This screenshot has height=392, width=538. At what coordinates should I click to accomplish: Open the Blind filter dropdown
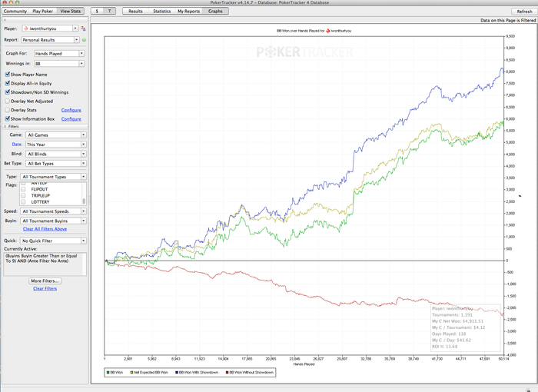click(56, 154)
